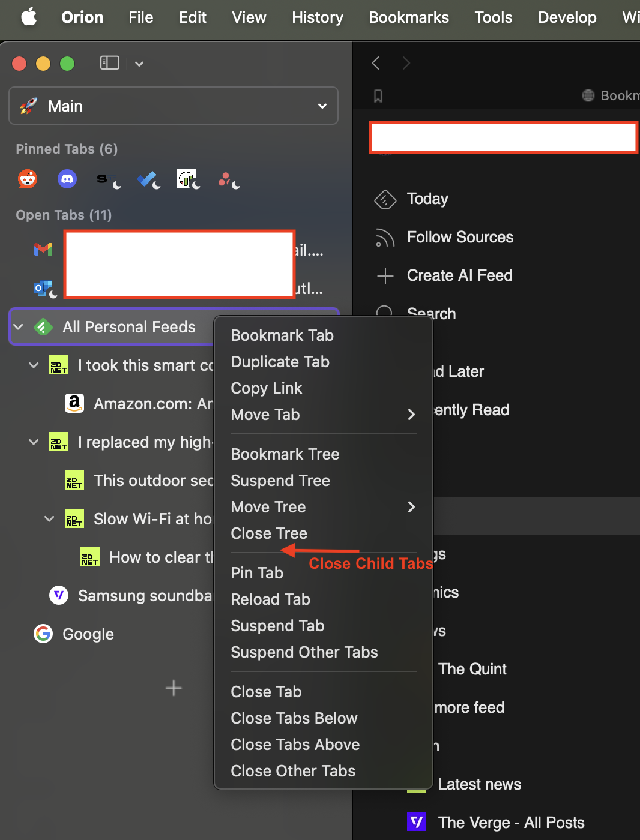
Task: Open the Samsung soundbar tab
Action: point(144,596)
